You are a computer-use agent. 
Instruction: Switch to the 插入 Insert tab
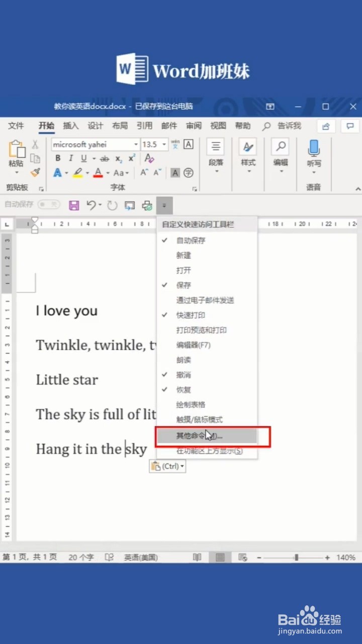pyautogui.click(x=71, y=126)
